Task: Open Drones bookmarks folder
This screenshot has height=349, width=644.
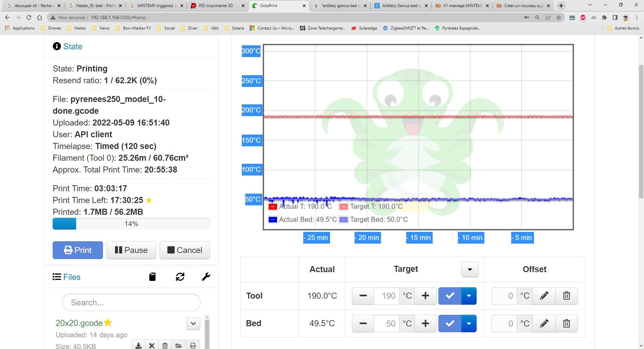Action: pos(51,28)
